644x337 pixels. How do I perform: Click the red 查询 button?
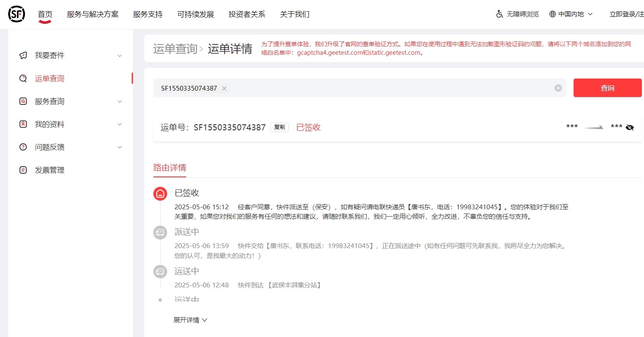tap(607, 88)
